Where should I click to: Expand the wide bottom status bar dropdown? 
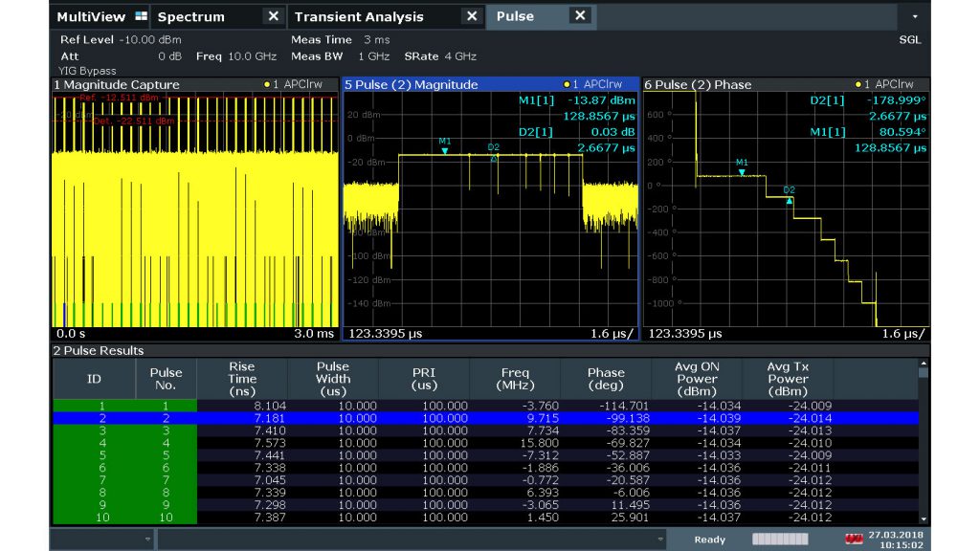[x=660, y=540]
